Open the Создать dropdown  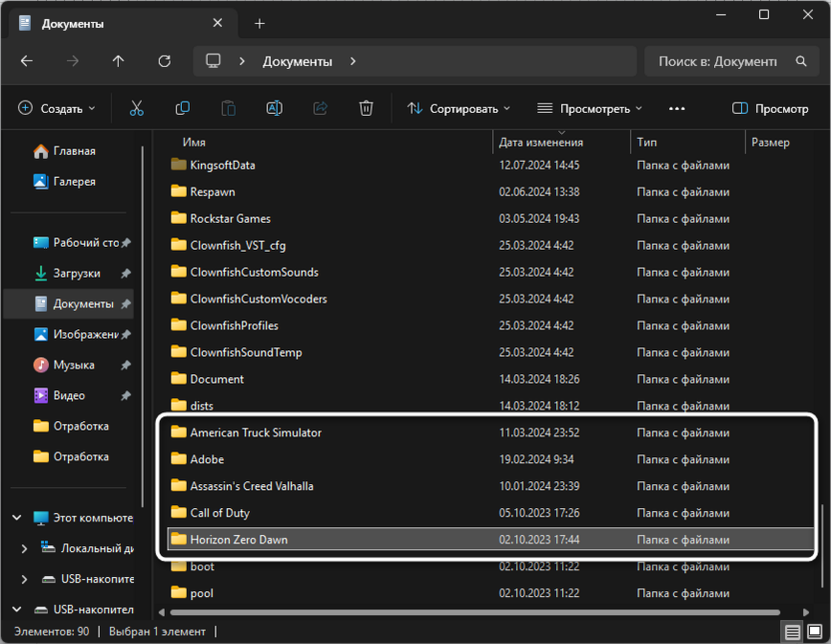point(57,109)
